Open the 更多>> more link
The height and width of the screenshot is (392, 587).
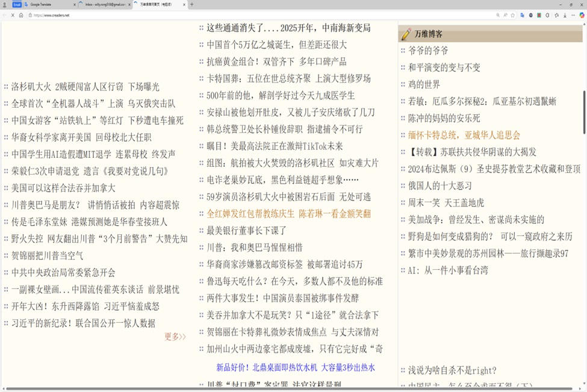point(175,337)
